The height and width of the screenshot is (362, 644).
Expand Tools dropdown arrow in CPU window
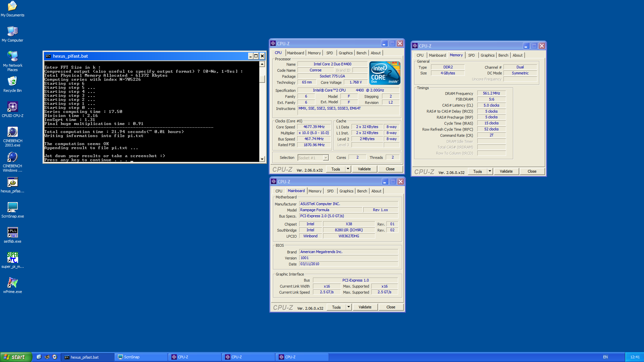[x=348, y=169]
